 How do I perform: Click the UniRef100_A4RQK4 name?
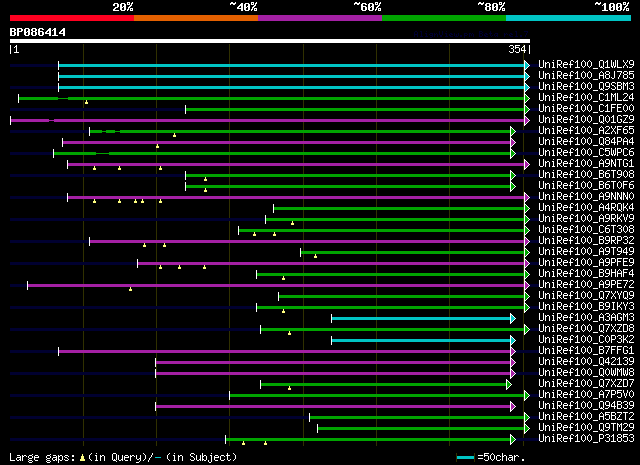(586, 208)
